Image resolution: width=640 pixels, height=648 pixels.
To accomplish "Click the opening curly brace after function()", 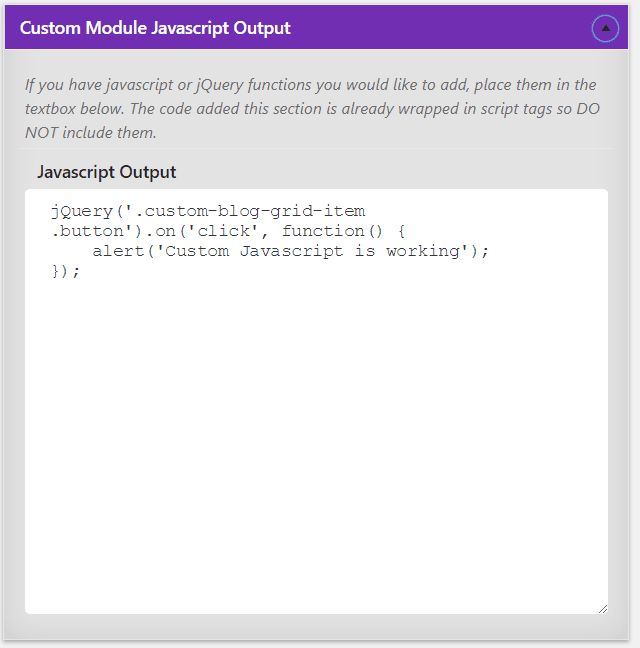I will click(x=401, y=231).
